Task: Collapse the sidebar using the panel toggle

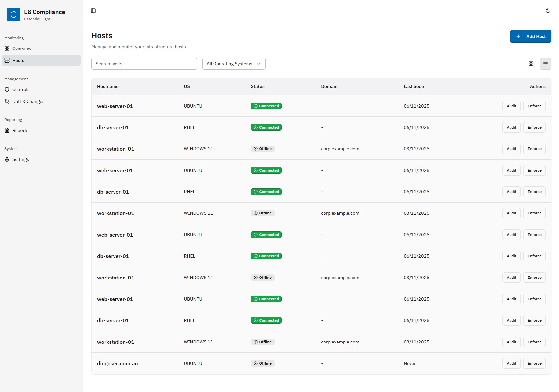Action: pos(94,10)
